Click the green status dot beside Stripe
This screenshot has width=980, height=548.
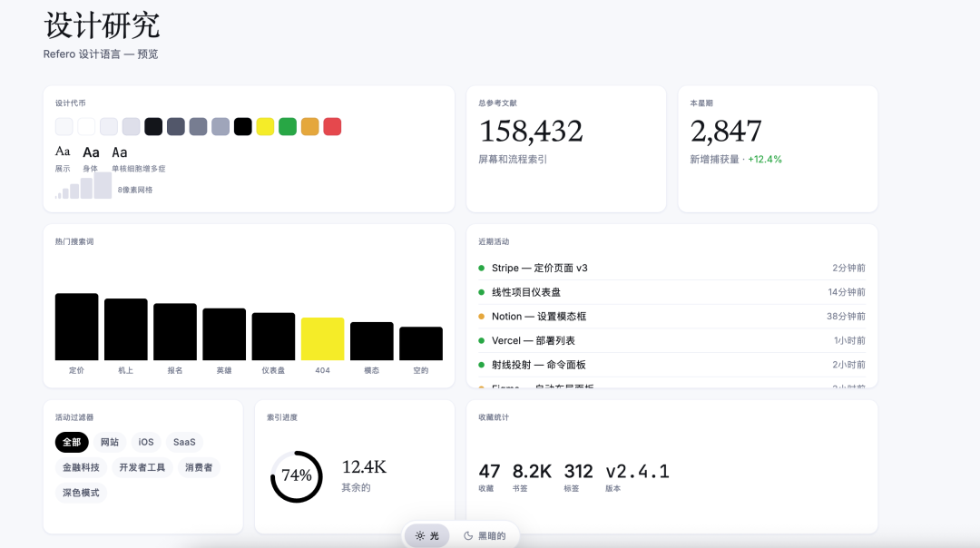481,268
